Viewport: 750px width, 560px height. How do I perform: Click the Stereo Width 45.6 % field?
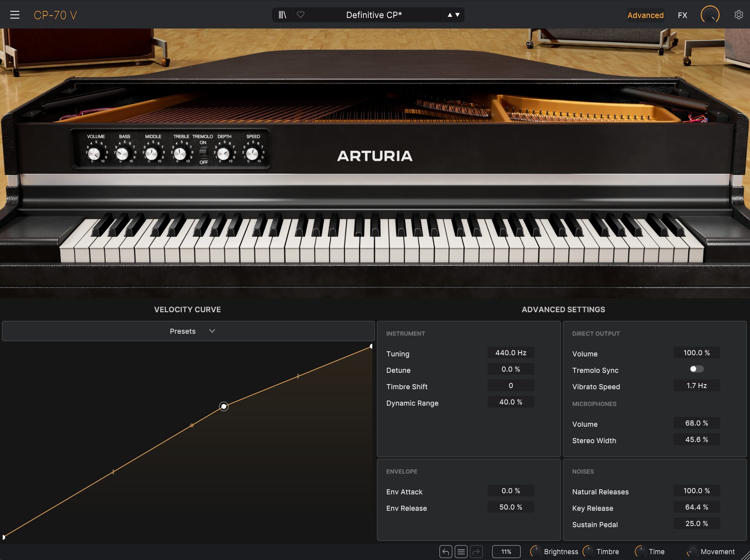coord(696,439)
